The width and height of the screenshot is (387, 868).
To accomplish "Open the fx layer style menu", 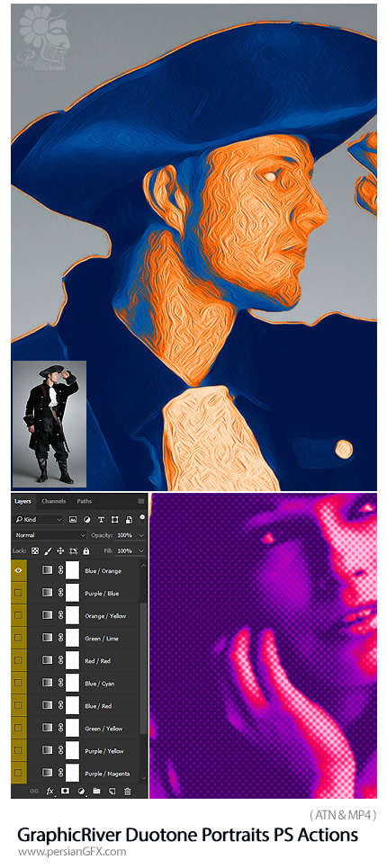I will tap(49, 792).
